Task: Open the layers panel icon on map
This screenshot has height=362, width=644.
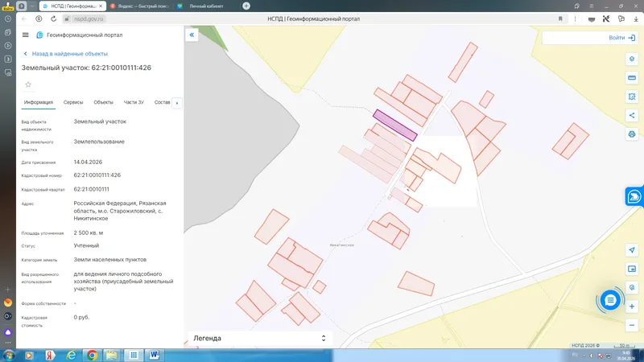Action: click(x=632, y=59)
